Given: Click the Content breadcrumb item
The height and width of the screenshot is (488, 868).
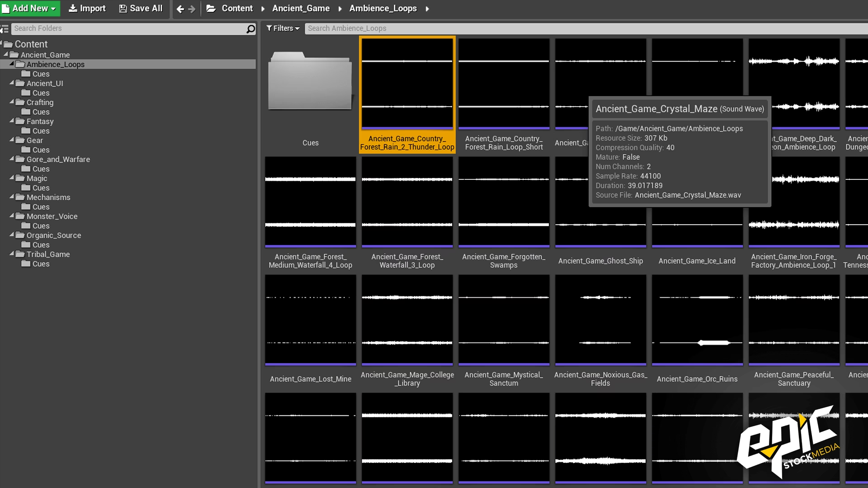Looking at the screenshot, I should click(237, 9).
